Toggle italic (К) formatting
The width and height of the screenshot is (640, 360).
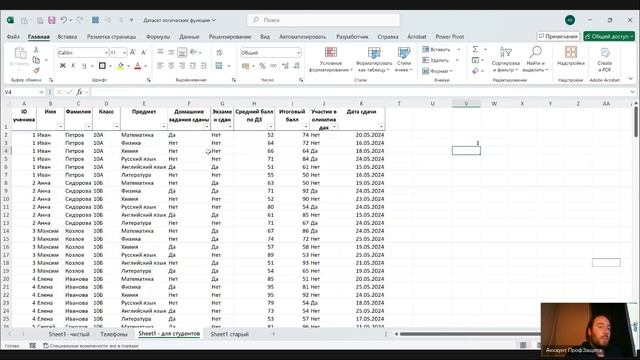[73, 66]
